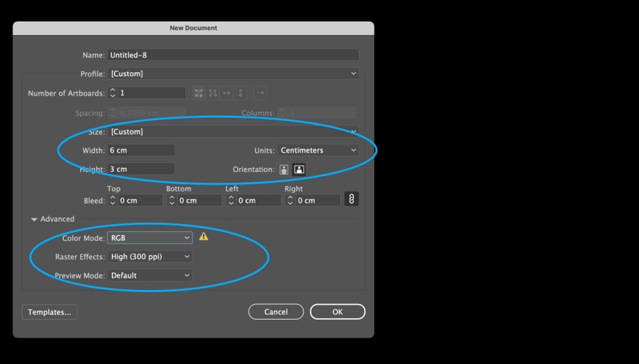Image resolution: width=639 pixels, height=364 pixels.
Task: Open the Raster Effects dropdown
Action: coord(150,257)
